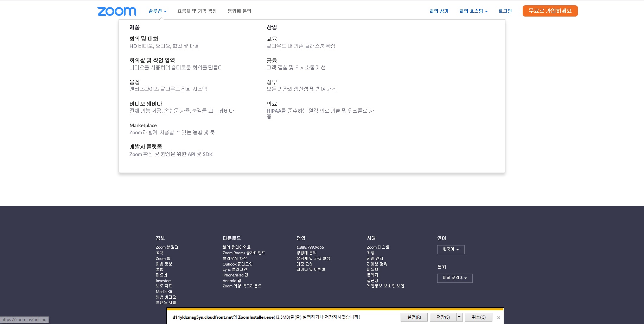Open 계정 support link
The width and height of the screenshot is (644, 324).
click(x=370, y=253)
